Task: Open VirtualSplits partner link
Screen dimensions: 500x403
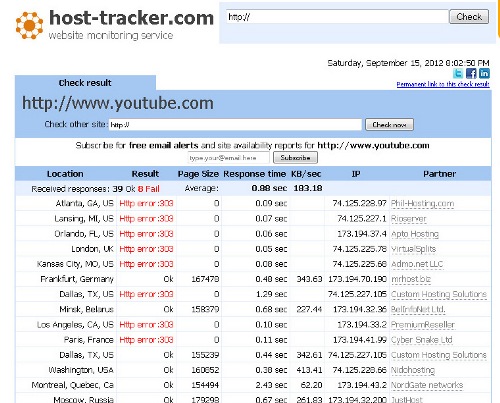Action: (413, 249)
